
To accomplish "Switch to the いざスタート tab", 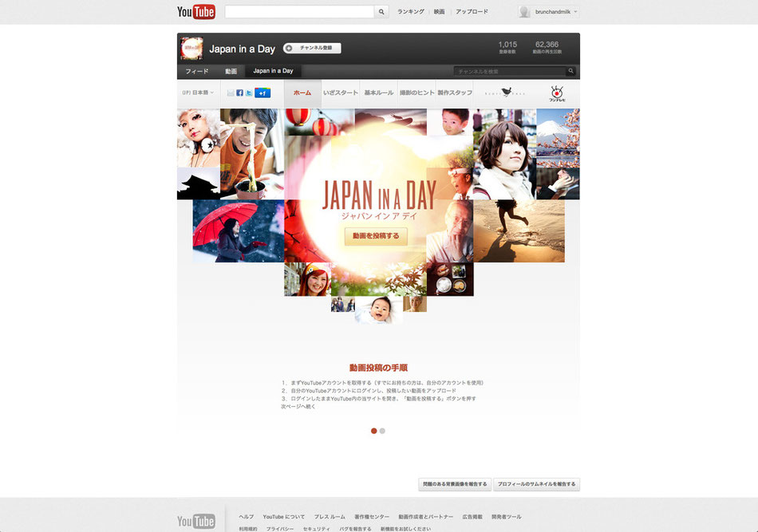I will coord(341,93).
